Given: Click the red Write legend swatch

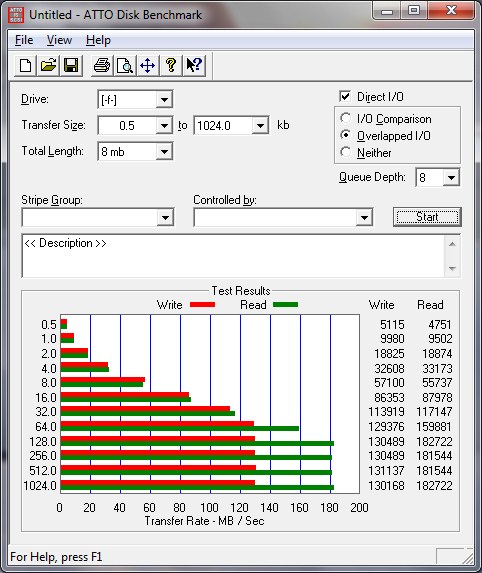Looking at the screenshot, I should coord(202,304).
